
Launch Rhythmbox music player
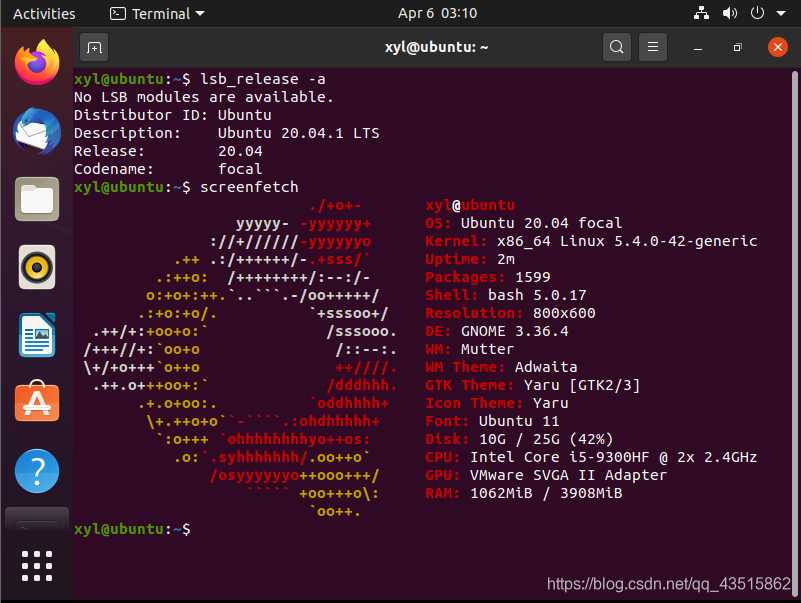[37, 267]
